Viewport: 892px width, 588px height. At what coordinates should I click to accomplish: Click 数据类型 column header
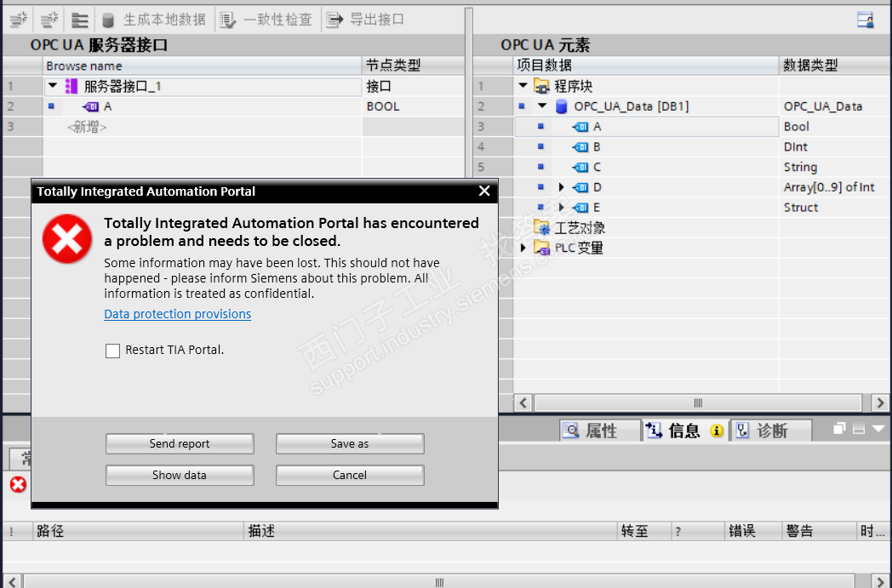835,66
